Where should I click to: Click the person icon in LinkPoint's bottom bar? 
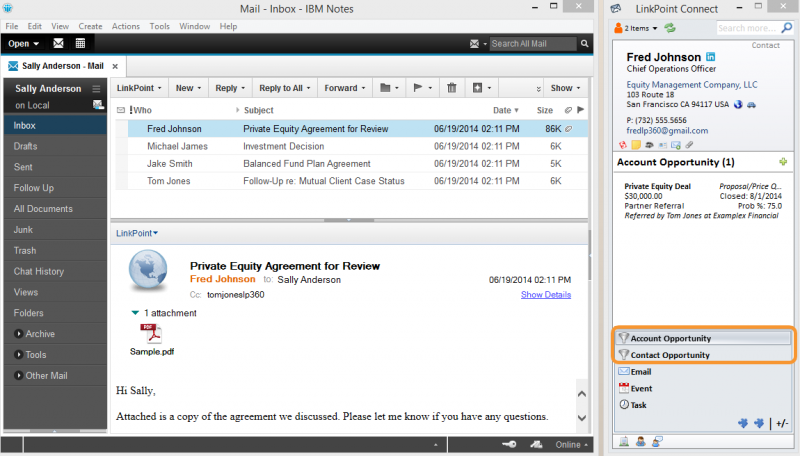tap(640, 442)
